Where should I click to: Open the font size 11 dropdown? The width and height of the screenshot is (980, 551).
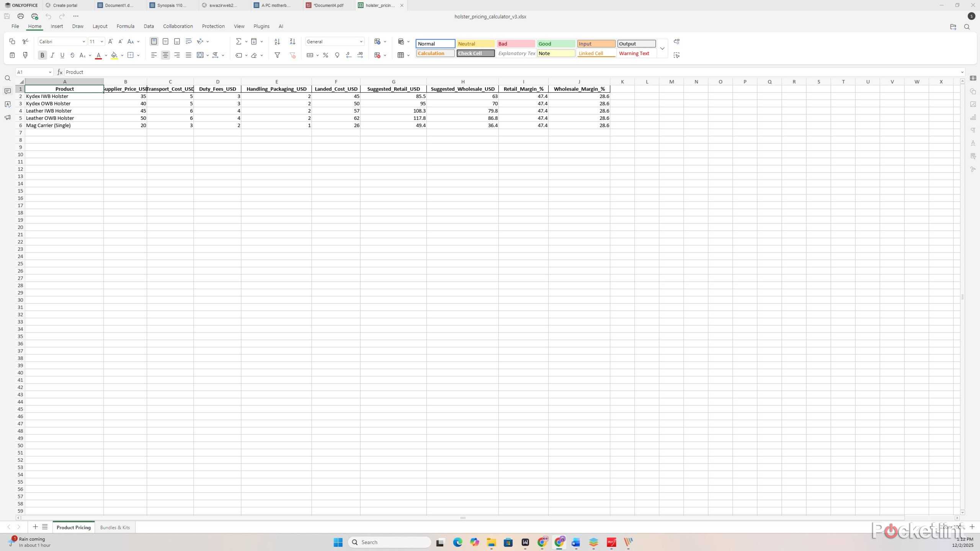click(x=101, y=41)
